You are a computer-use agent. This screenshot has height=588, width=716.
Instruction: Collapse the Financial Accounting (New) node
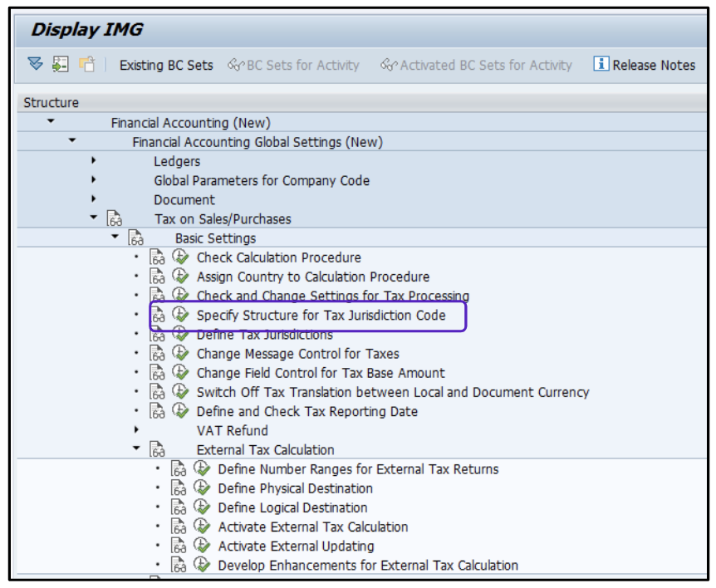51,122
